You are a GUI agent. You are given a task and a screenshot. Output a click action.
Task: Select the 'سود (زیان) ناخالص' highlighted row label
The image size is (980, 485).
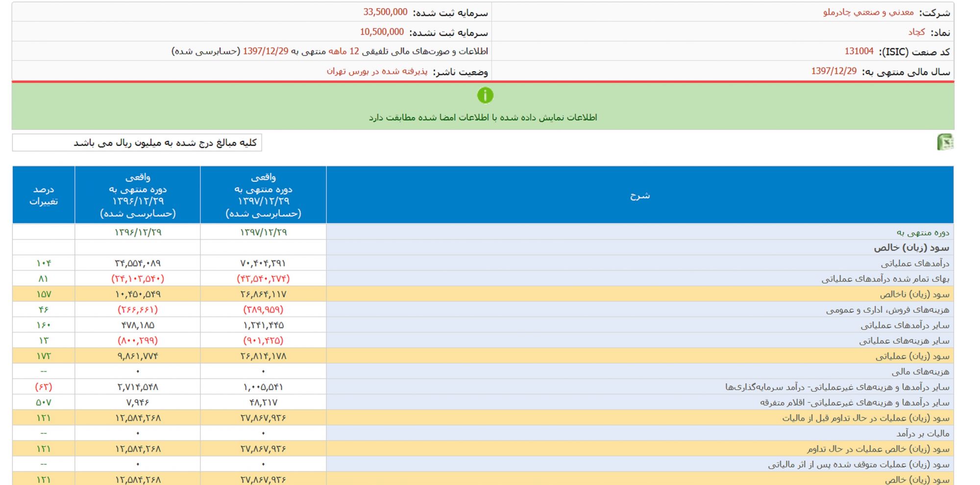(x=914, y=294)
